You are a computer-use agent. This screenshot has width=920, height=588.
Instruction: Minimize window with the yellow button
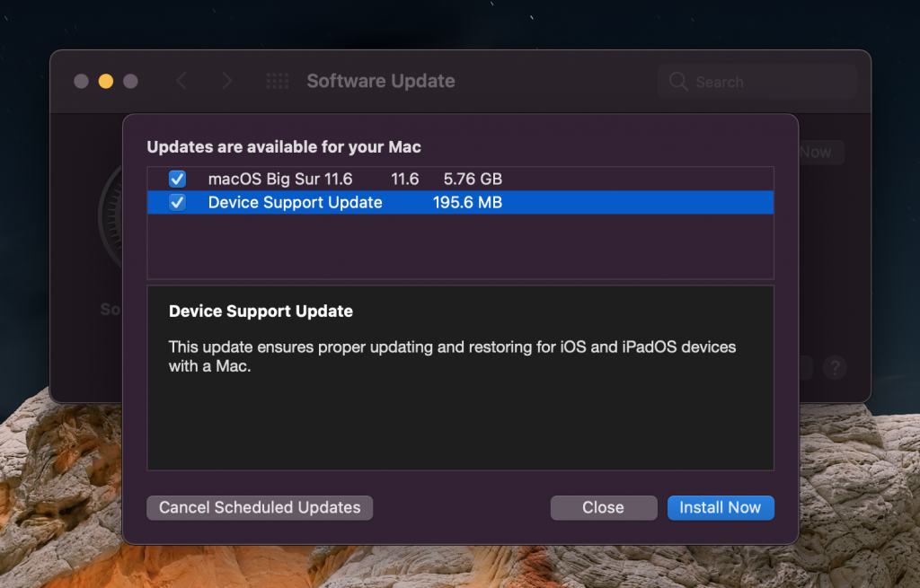(106, 82)
